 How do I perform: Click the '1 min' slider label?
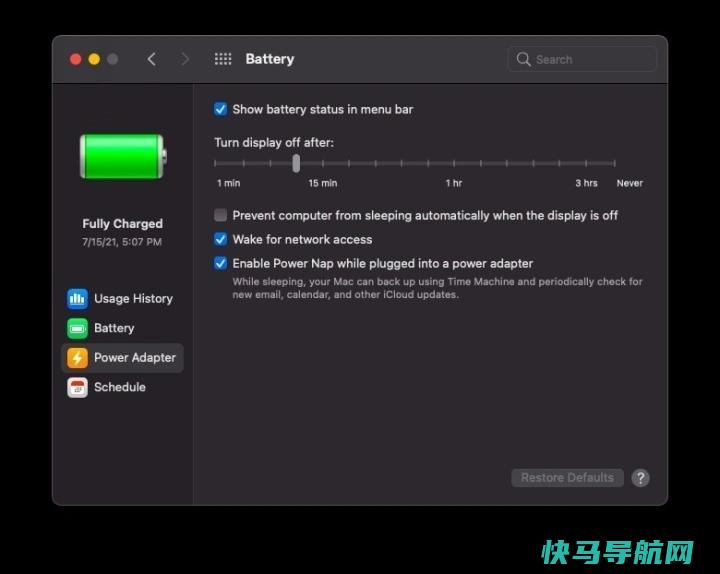pos(229,183)
